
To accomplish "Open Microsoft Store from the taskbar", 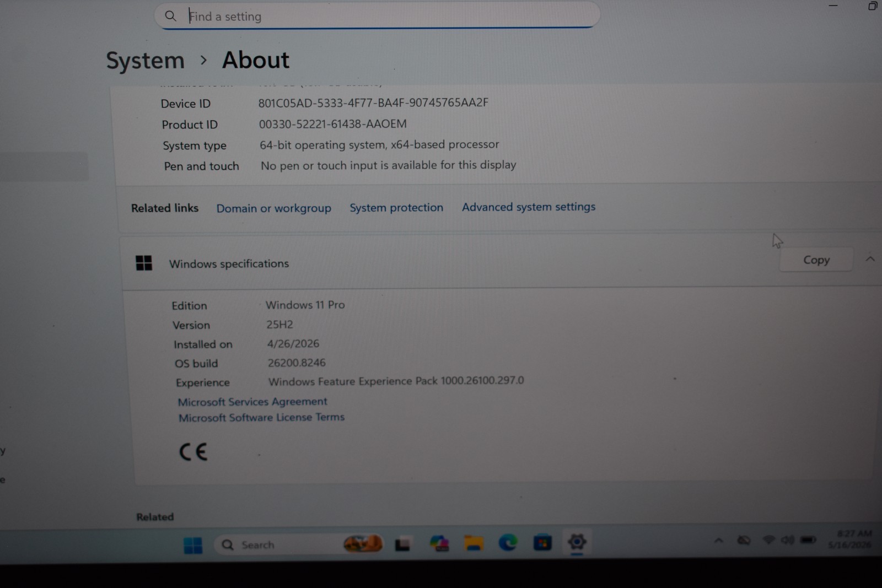I will click(542, 543).
